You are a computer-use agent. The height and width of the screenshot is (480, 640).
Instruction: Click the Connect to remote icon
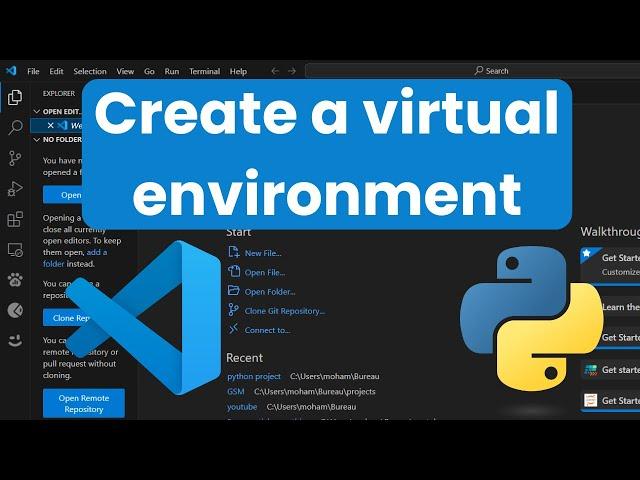(233, 329)
